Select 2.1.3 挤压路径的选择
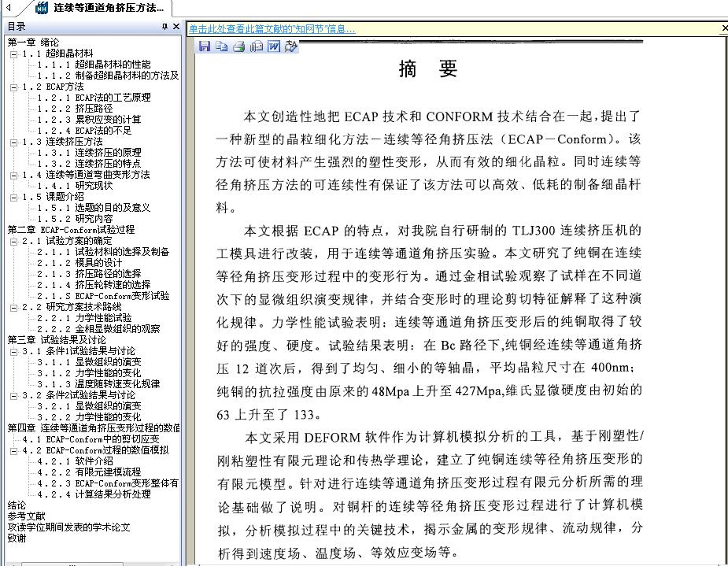 [x=89, y=274]
